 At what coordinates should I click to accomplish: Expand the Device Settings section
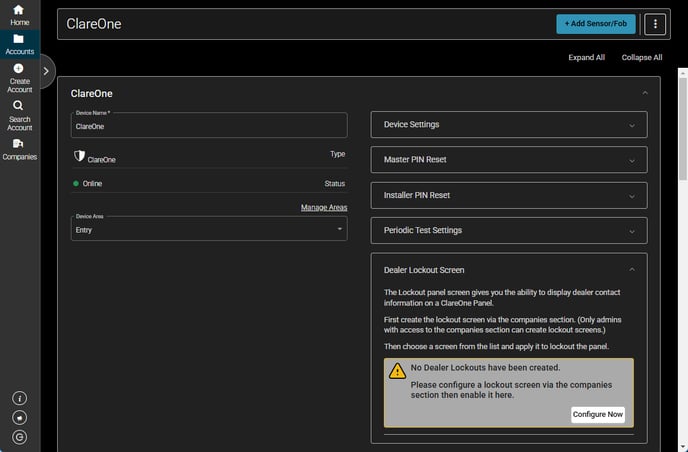pos(509,125)
